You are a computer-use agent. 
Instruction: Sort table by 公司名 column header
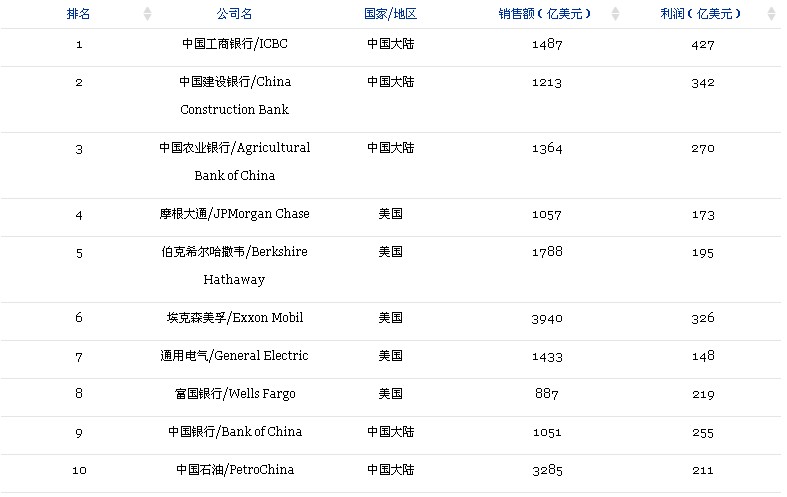point(234,14)
